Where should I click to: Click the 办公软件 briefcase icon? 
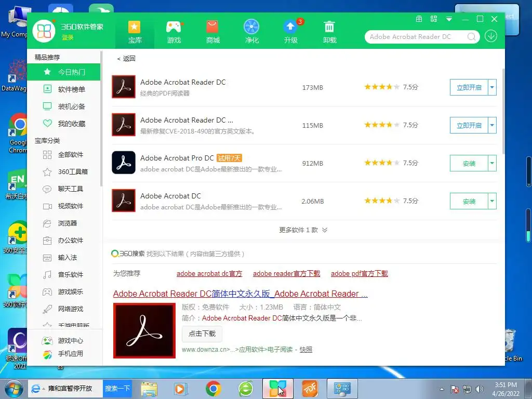click(x=47, y=241)
